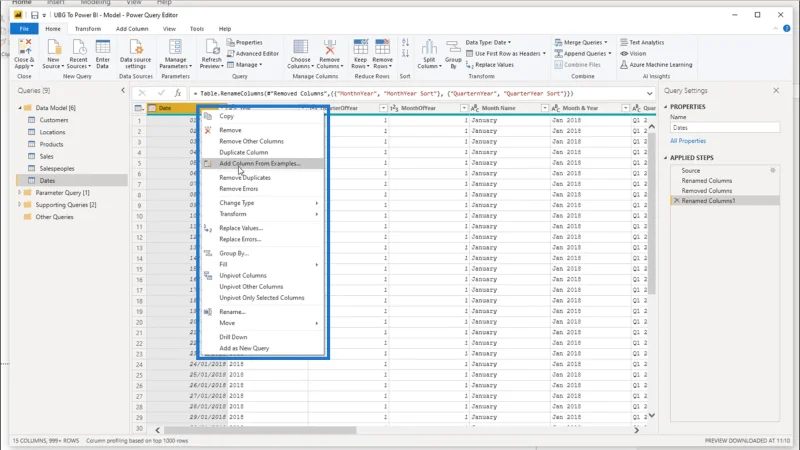Open the Manage query dropdown
Screen dimensions: 800x450
[244, 65]
